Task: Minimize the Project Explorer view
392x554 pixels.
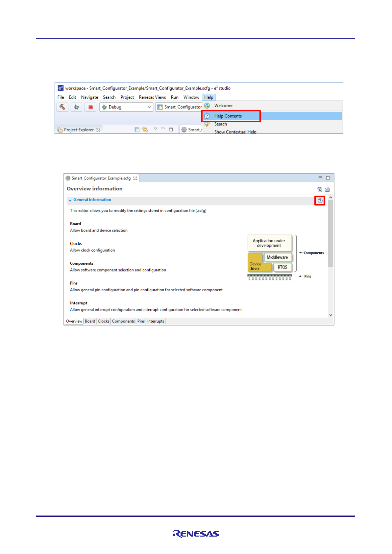Action: (163, 129)
